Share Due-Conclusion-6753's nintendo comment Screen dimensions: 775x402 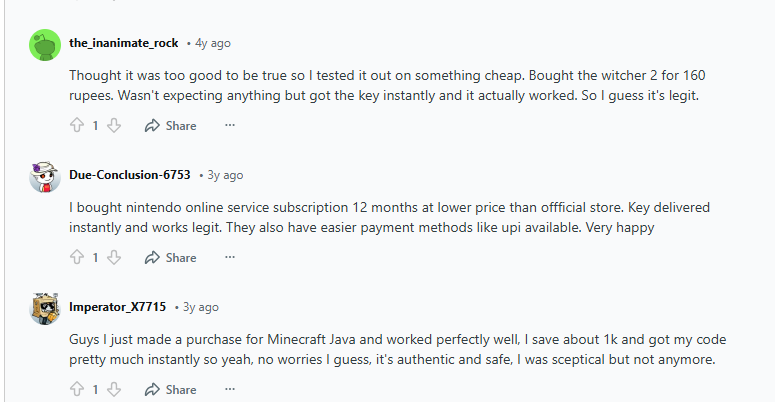(x=170, y=258)
